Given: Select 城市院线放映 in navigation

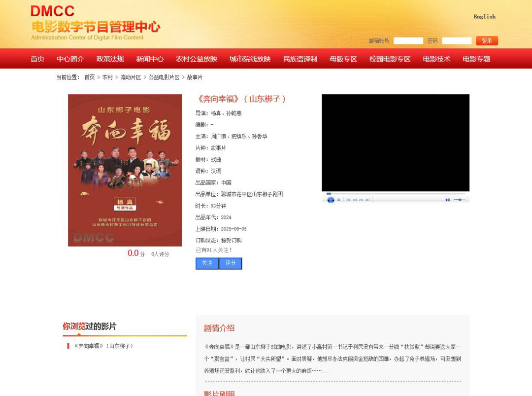Looking at the screenshot, I should click(x=250, y=59).
